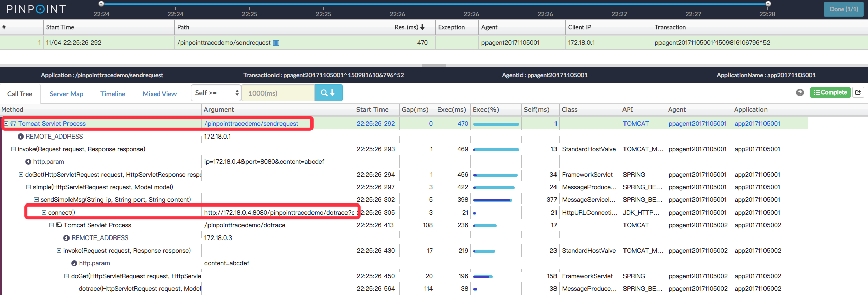
Task: Collapse the nested Tomcat Servlet Process /dotrace node
Action: [x=52, y=225]
